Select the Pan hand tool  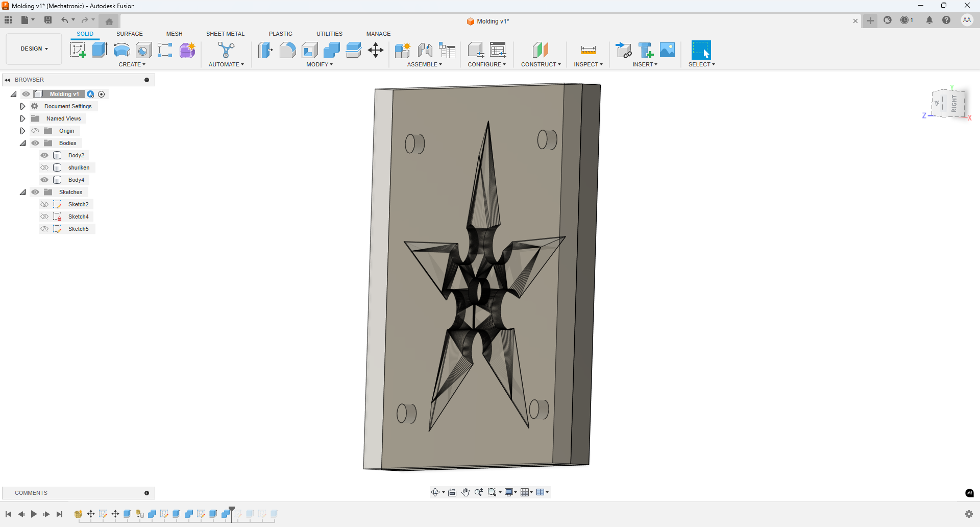[465, 492]
